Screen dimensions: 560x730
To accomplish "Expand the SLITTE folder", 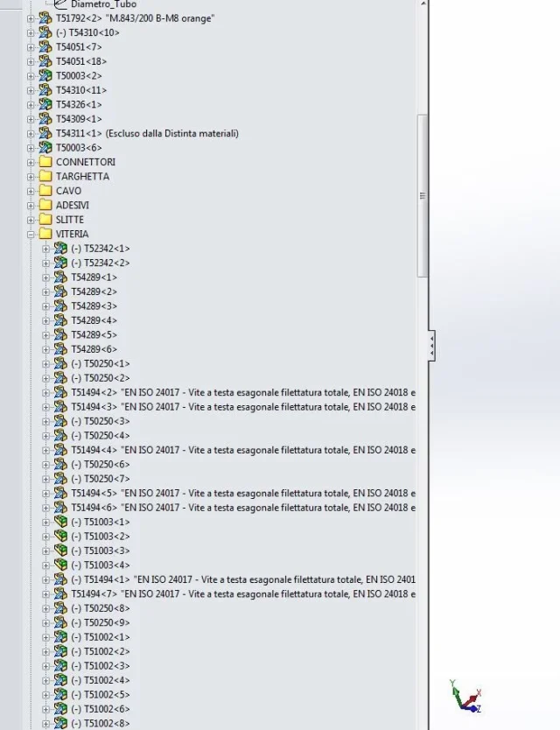I will pos(31,221).
